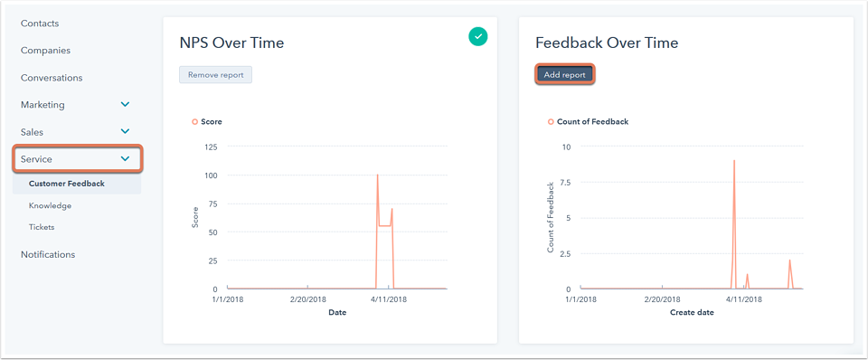Select Conversations in the sidebar
This screenshot has height=360, width=868.
tap(52, 78)
